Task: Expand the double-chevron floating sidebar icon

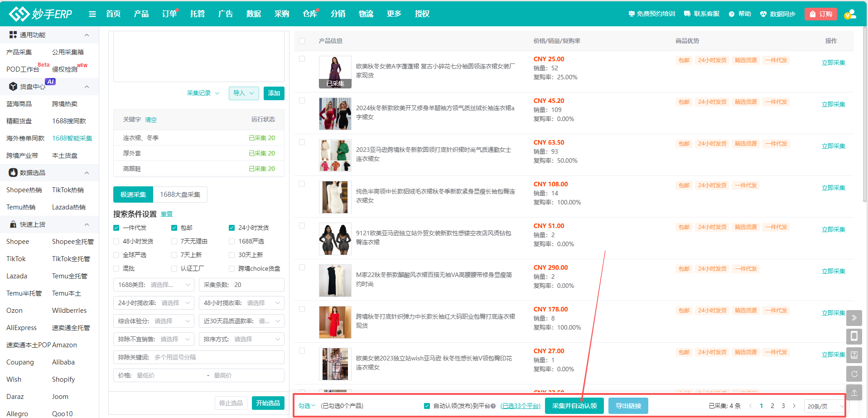Action: click(854, 318)
